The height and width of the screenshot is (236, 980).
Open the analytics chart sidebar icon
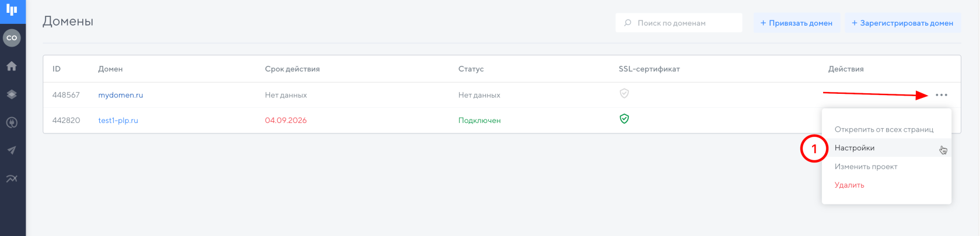(x=12, y=178)
